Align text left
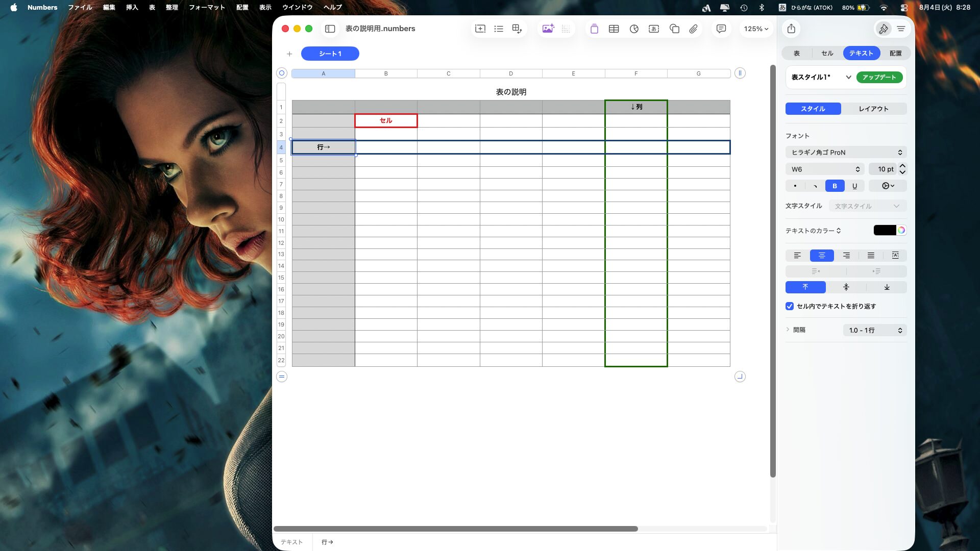 797,256
